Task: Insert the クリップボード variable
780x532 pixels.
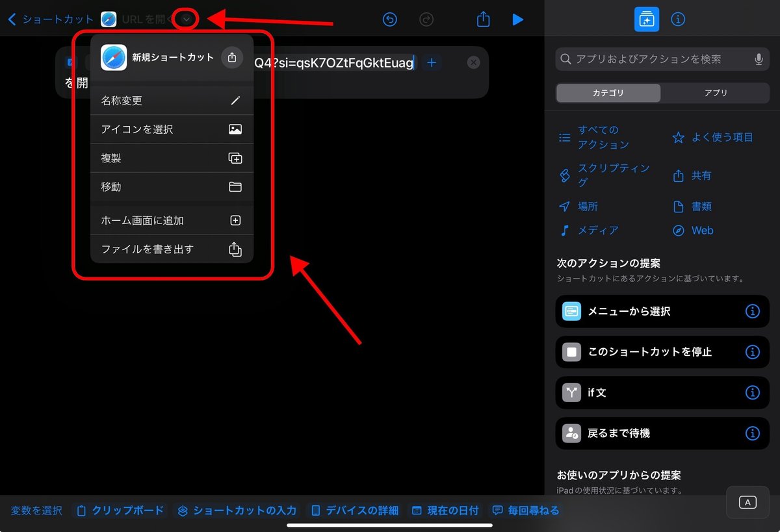Action: pos(120,511)
